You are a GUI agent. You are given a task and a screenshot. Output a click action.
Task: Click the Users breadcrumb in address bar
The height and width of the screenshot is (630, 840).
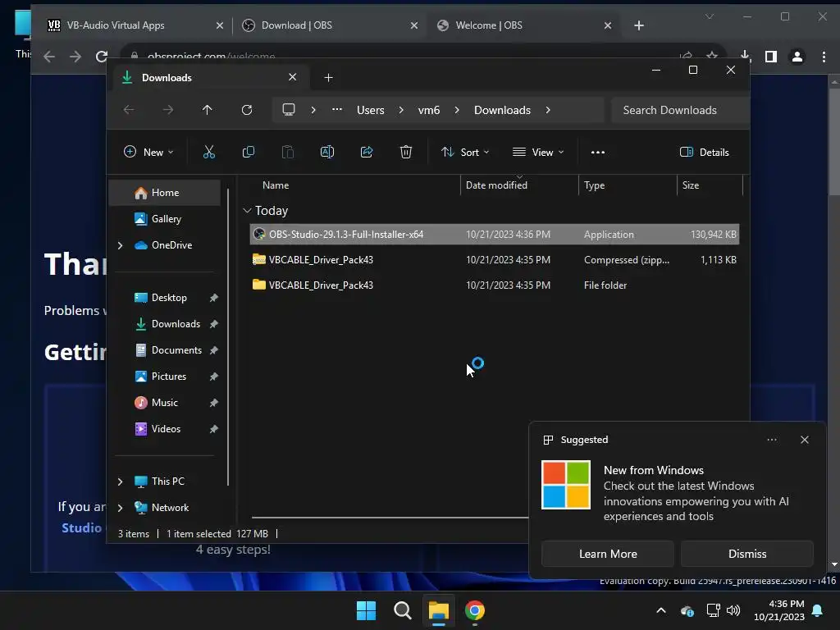click(370, 110)
